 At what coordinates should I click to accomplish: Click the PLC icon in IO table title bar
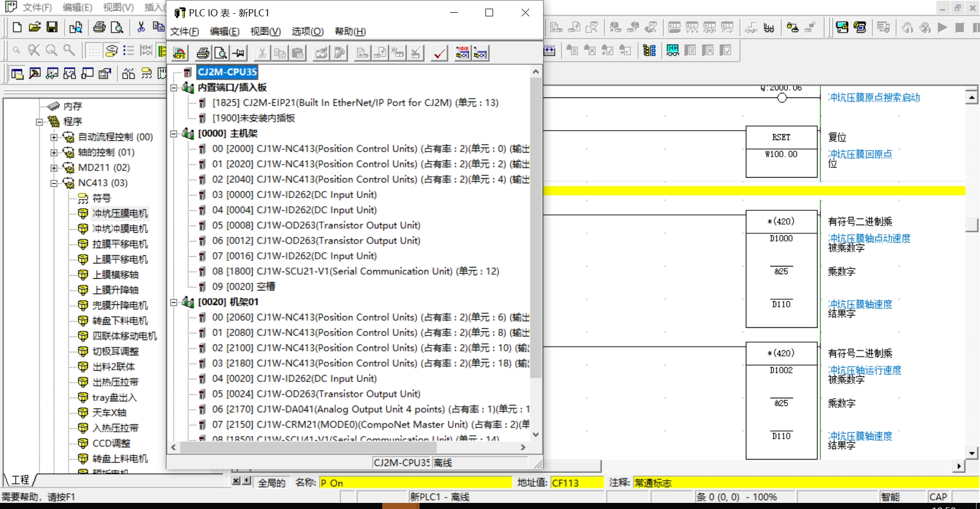(179, 13)
